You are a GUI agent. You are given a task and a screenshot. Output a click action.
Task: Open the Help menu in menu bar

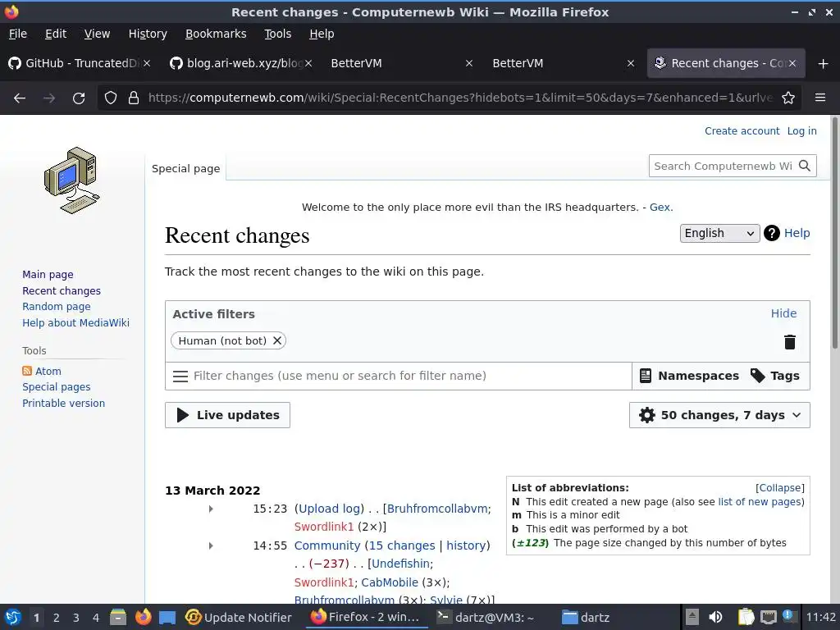click(x=322, y=34)
